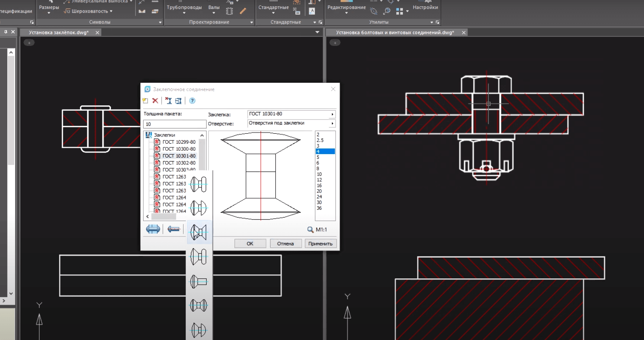Click the tree vertical scrollbar thumb
Image resolution: width=644 pixels, height=340 pixels.
pos(202,154)
